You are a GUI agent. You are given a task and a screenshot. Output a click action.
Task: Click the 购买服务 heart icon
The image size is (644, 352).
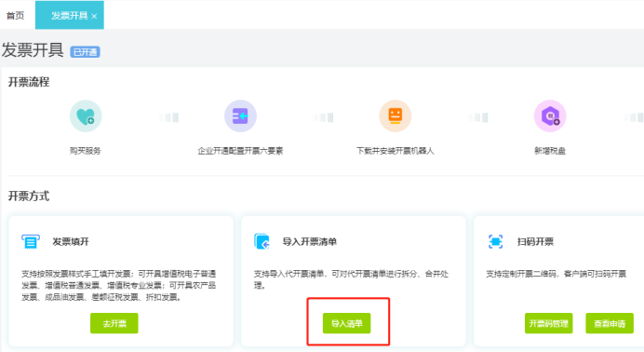tap(86, 116)
